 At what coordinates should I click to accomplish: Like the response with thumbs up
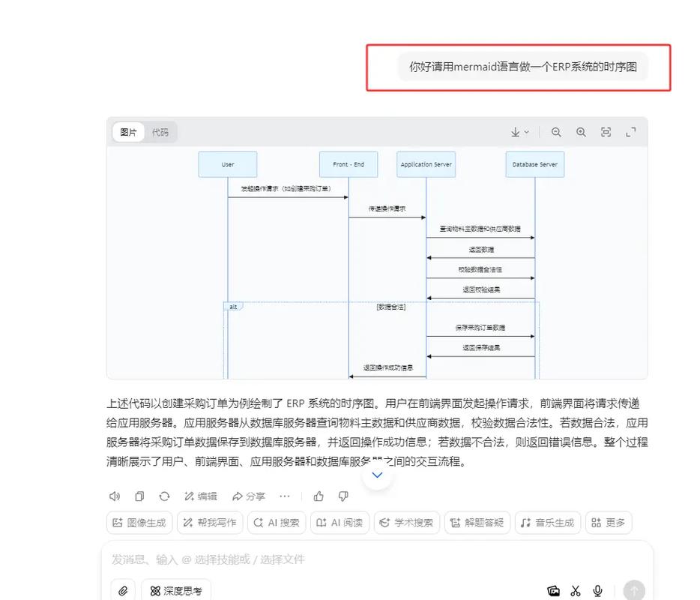(319, 496)
